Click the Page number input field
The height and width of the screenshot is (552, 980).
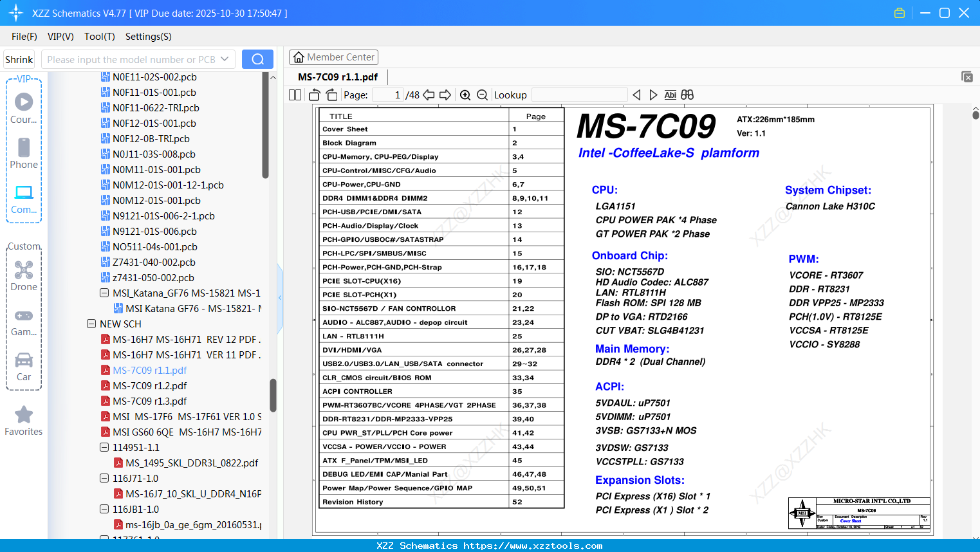388,95
